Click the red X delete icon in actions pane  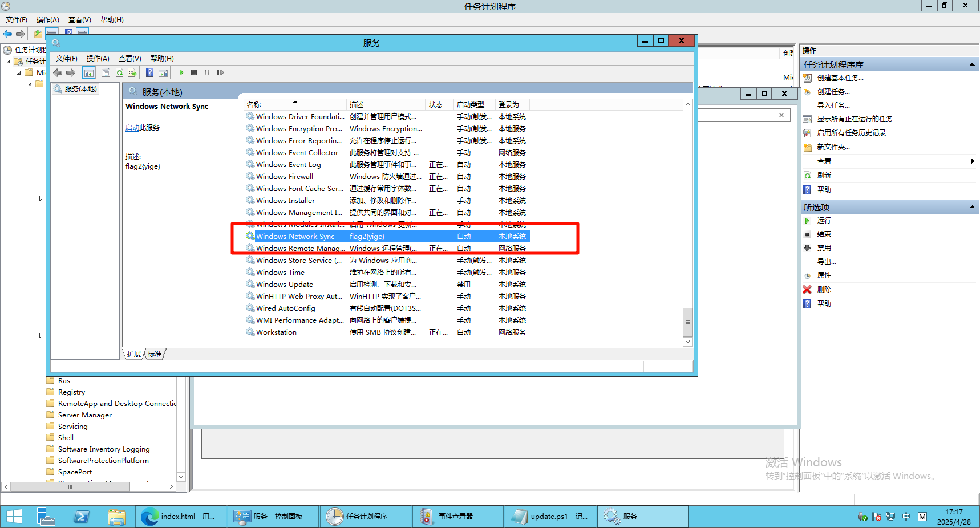click(807, 290)
